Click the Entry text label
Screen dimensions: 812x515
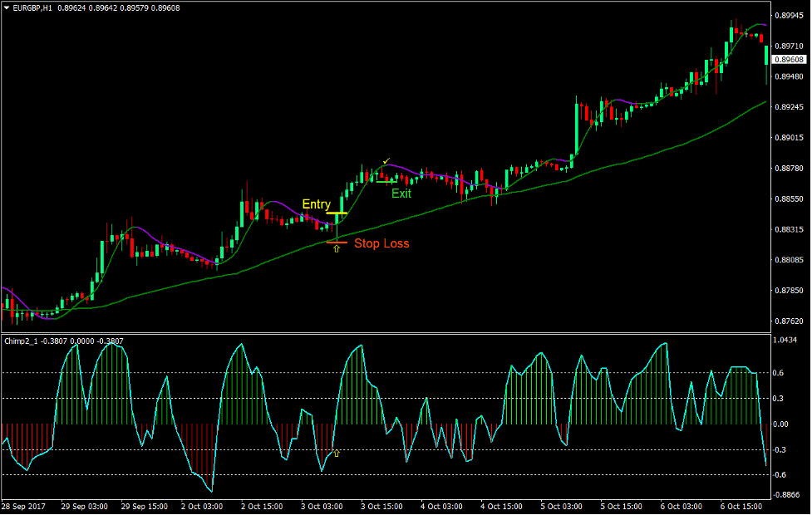click(317, 203)
